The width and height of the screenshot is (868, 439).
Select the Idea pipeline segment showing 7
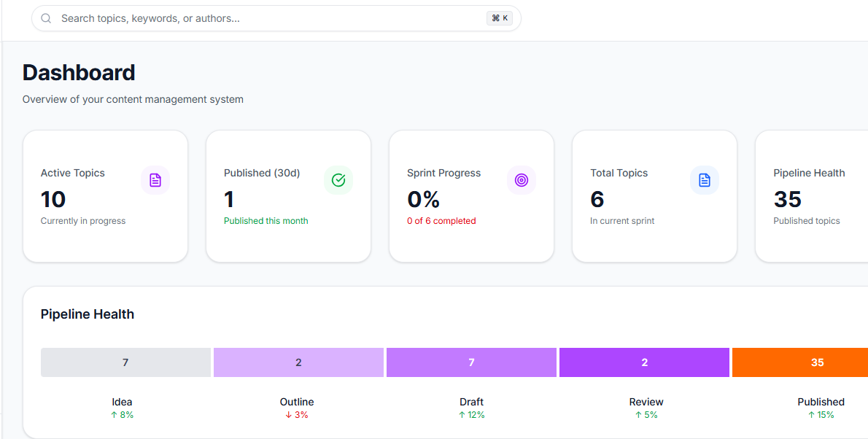click(x=125, y=362)
